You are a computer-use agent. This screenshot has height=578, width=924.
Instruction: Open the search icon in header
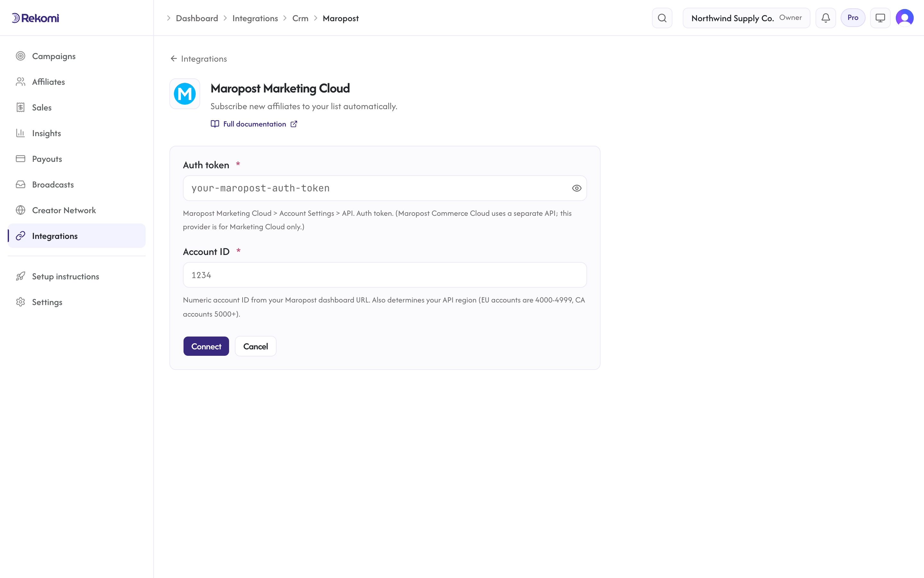coord(662,18)
